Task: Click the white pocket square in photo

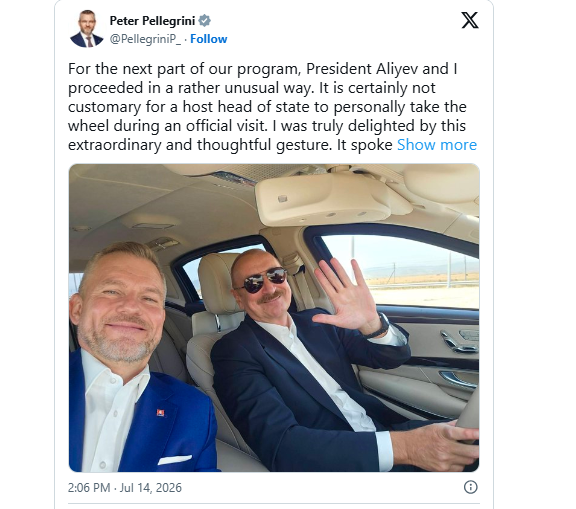Action: pos(174,459)
